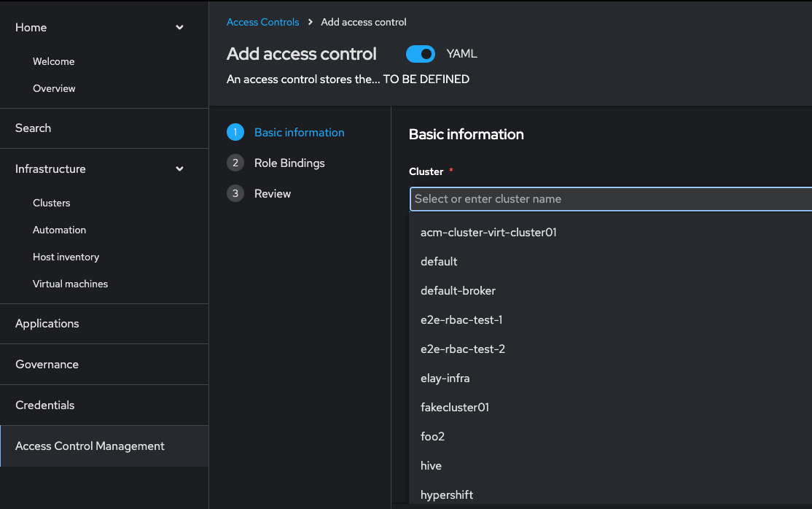The height and width of the screenshot is (509, 812).
Task: Open the Access Controls breadcrumb link
Action: tap(262, 22)
